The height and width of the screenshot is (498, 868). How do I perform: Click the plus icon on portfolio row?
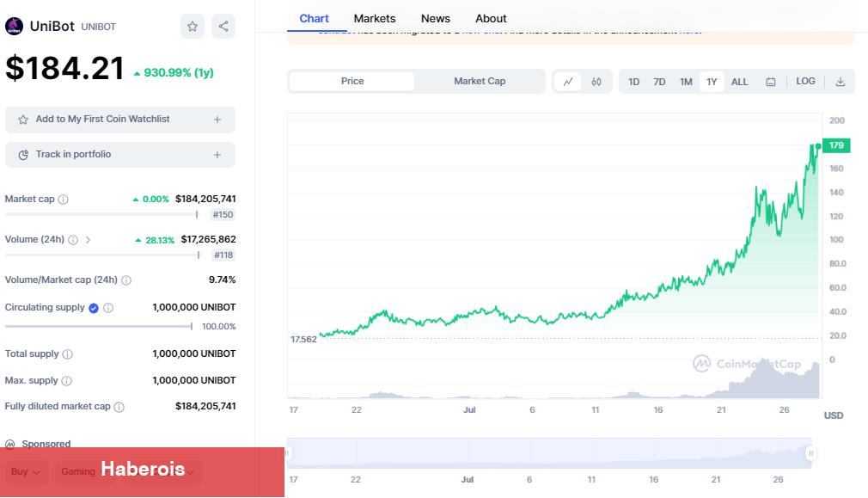pos(217,155)
